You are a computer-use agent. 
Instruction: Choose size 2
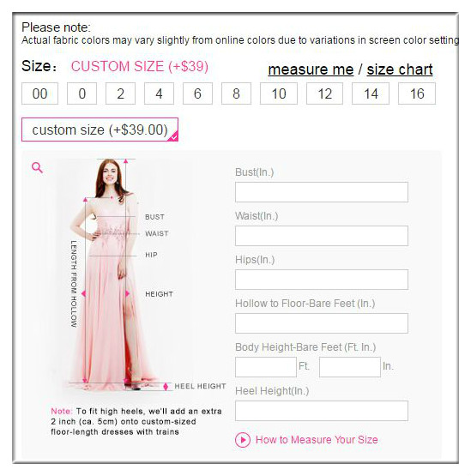121,93
